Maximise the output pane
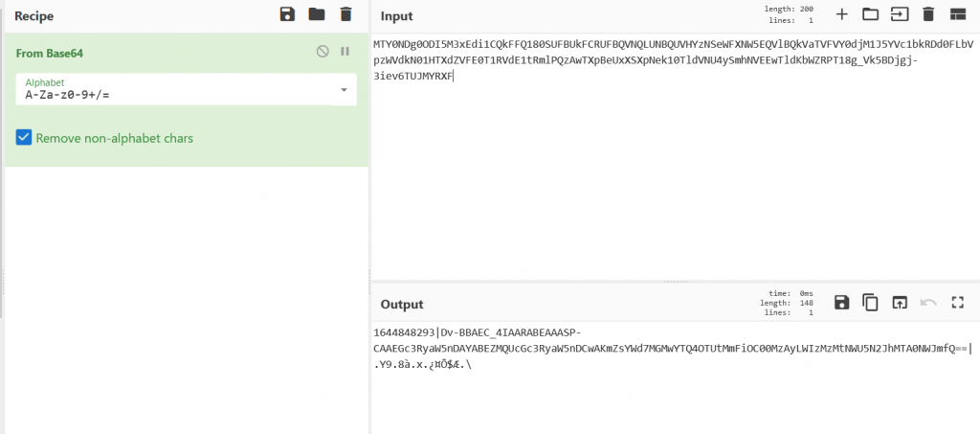This screenshot has height=434, width=980. pyautogui.click(x=956, y=303)
